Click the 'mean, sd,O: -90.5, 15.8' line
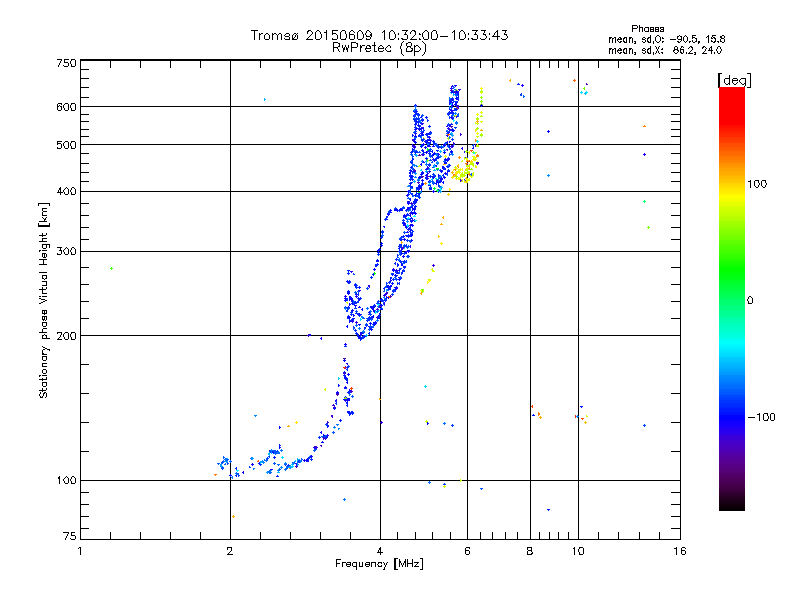Image resolution: width=800 pixels, height=600 pixels. click(x=666, y=39)
